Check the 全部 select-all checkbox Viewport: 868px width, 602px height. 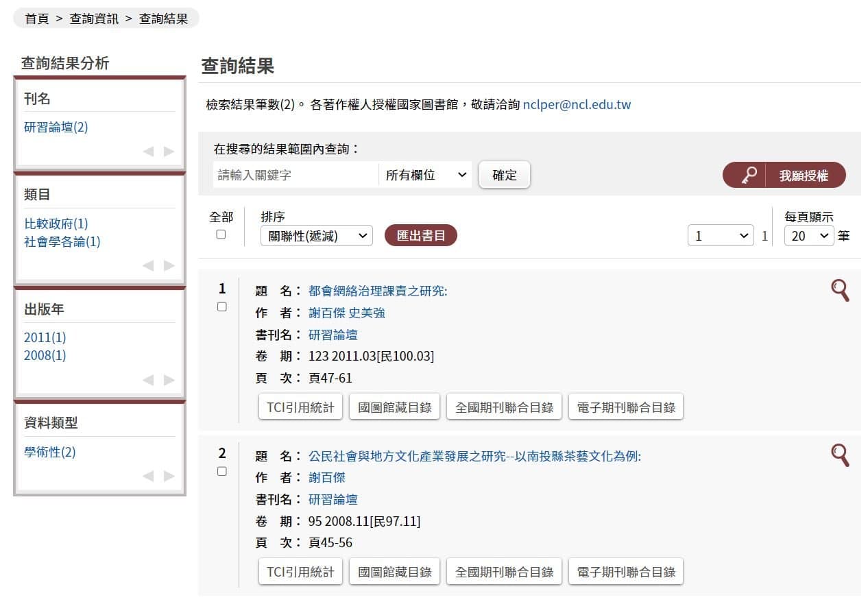(221, 234)
